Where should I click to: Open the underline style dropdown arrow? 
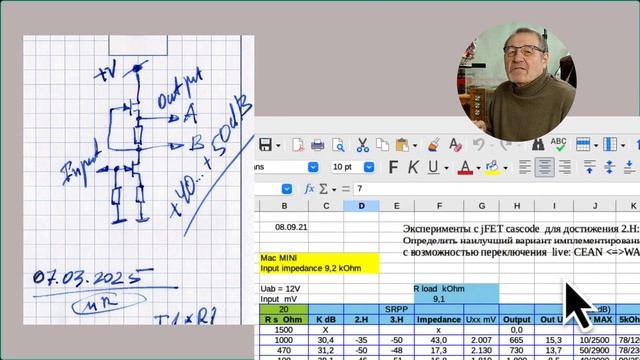[x=446, y=168]
